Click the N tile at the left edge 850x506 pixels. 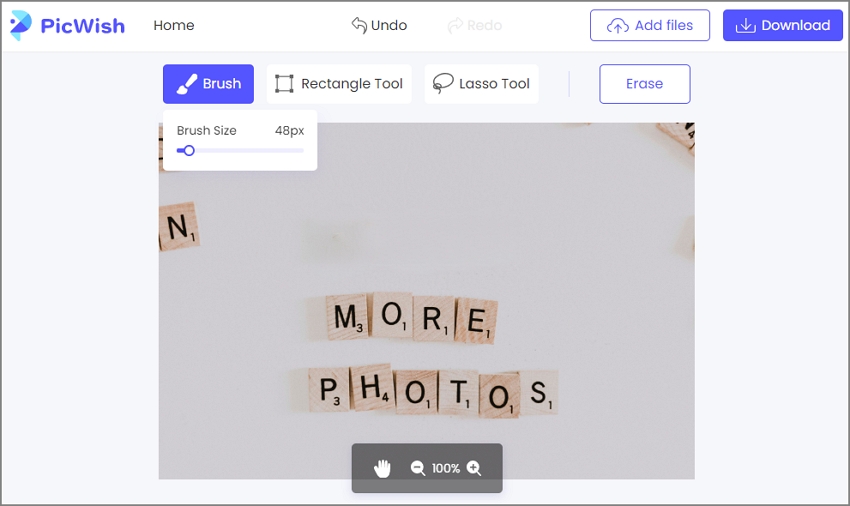click(178, 227)
